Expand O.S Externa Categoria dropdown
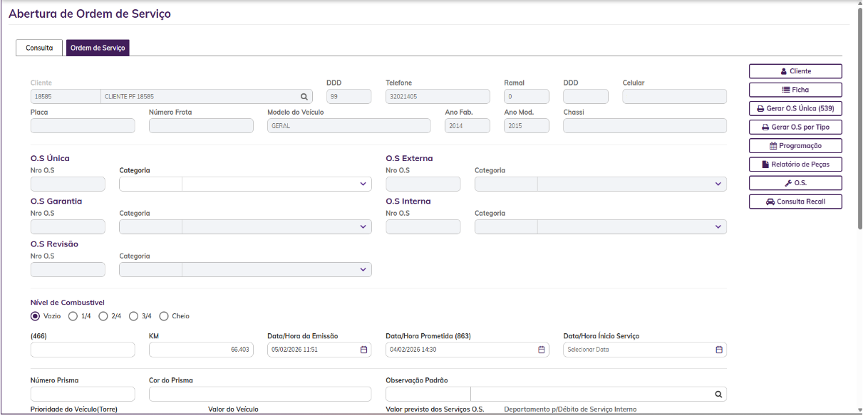Image resolution: width=868 pixels, height=418 pixels. (718, 184)
